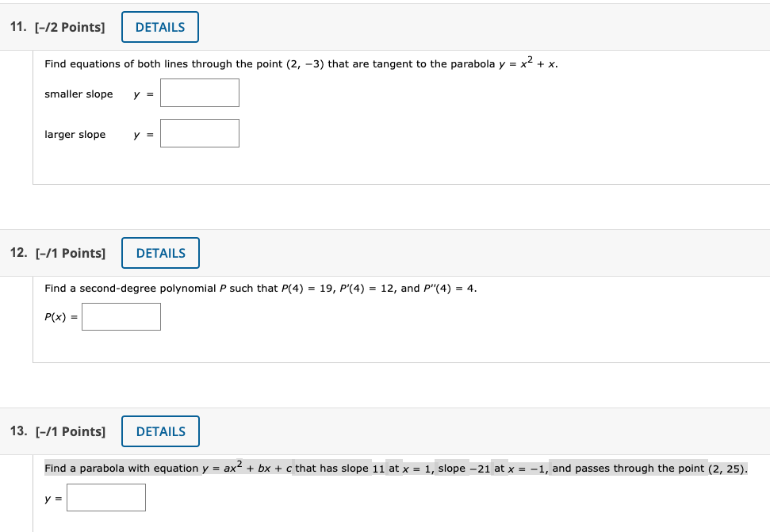Open DETAILS for question 13
Viewport: 770px width, 532px height.
[x=160, y=431]
